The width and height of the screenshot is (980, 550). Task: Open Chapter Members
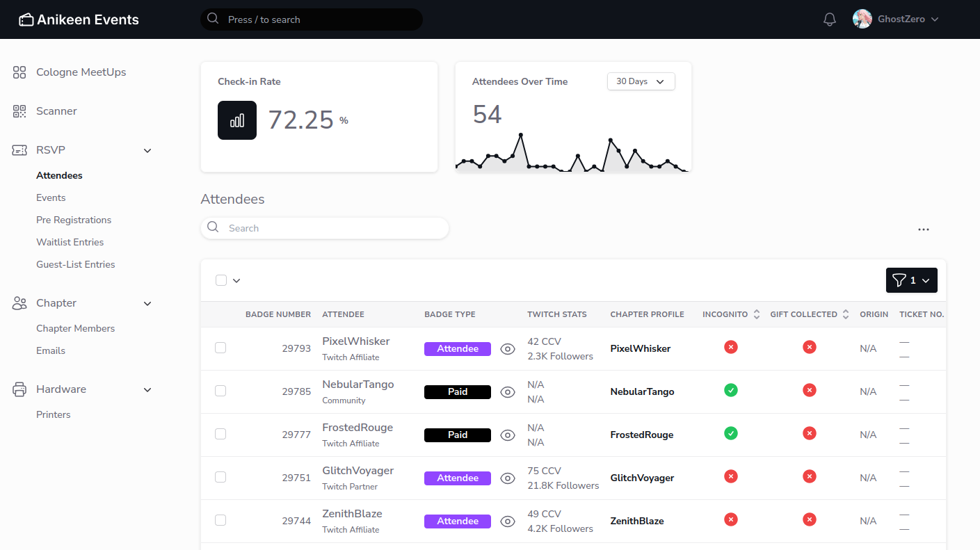[75, 327]
